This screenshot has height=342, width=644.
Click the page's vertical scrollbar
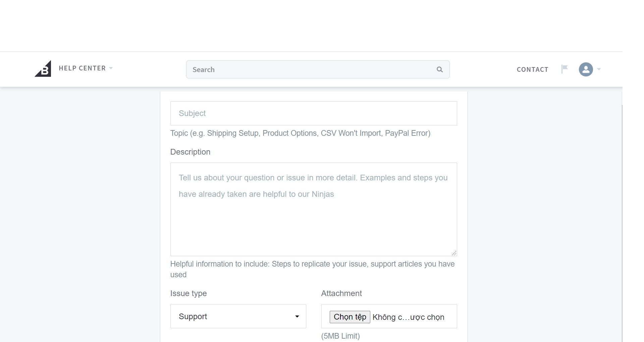point(622,221)
